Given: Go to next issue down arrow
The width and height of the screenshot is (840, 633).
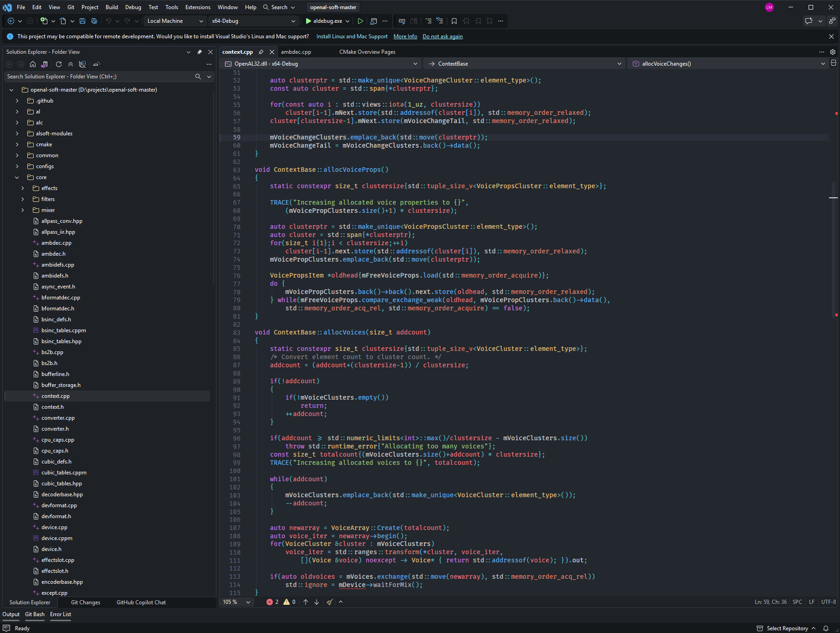Looking at the screenshot, I should (317, 602).
